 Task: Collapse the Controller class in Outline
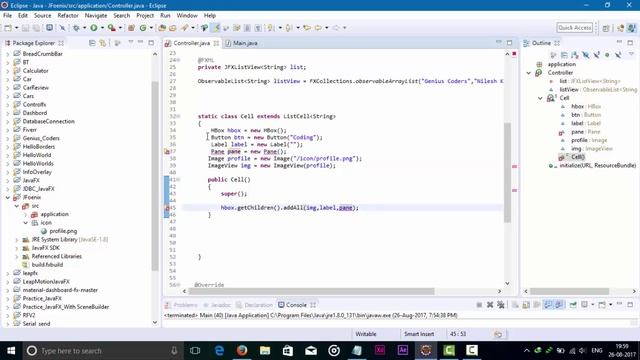pyautogui.click(x=529, y=73)
